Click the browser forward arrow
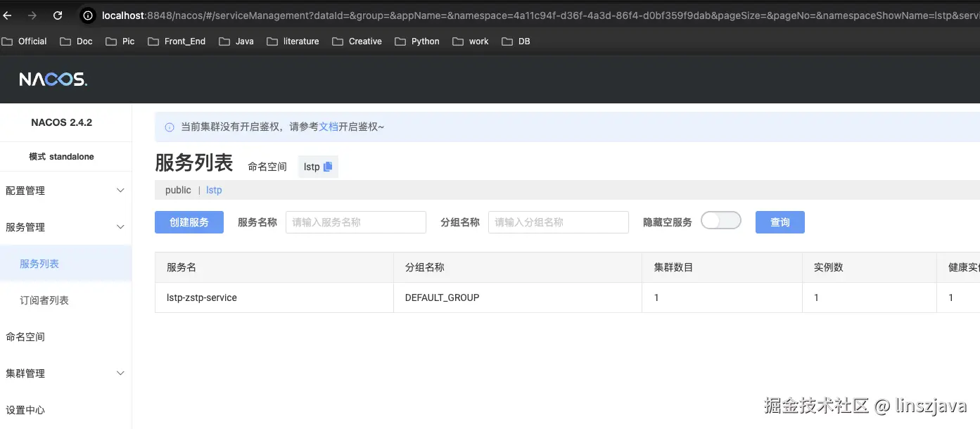Image resolution: width=980 pixels, height=429 pixels. click(x=32, y=15)
